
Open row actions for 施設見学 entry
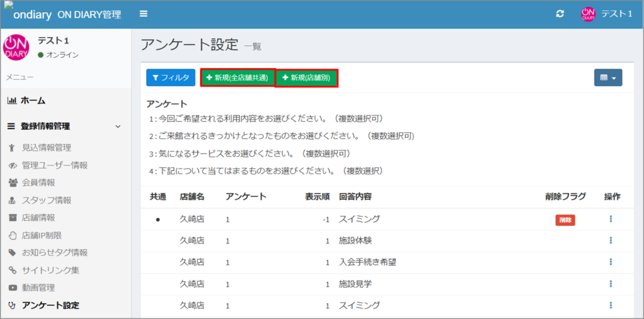tap(611, 284)
